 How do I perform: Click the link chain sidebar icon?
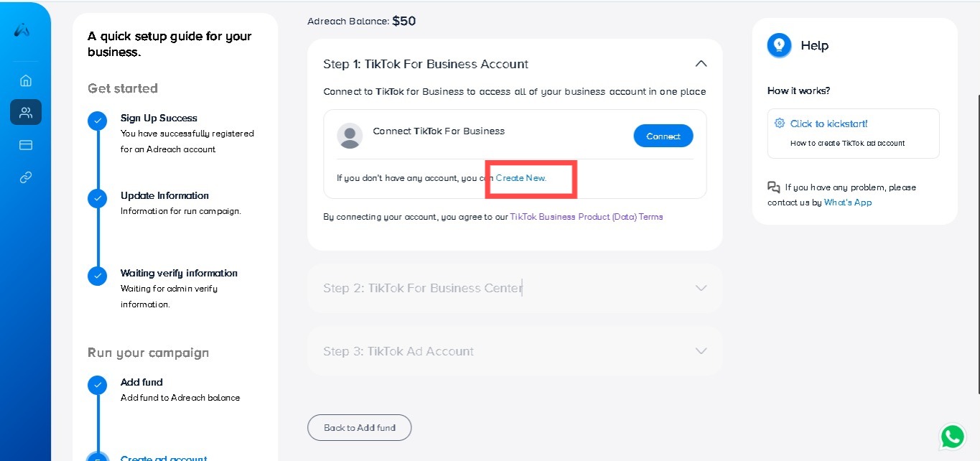pos(26,177)
